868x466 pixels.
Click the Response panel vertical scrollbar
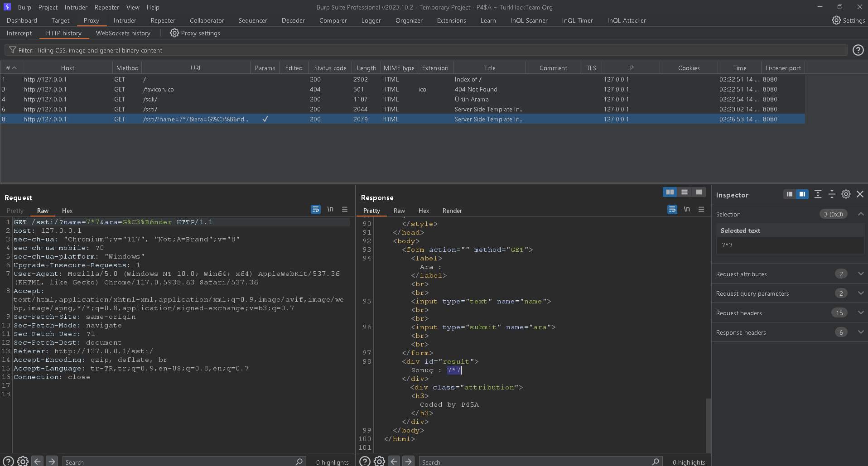point(708,425)
